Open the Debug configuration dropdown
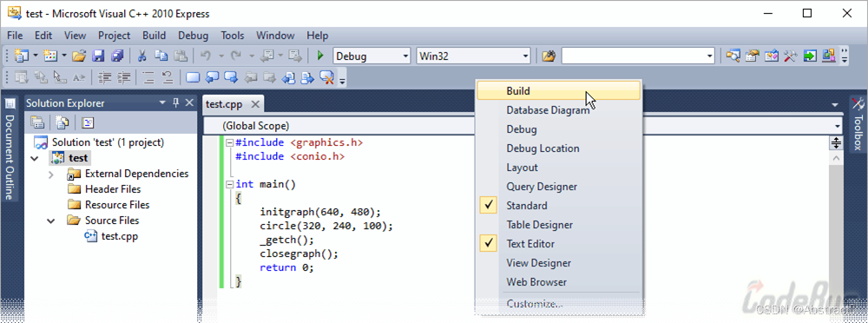Viewport: 868px width, 323px height. (x=372, y=56)
